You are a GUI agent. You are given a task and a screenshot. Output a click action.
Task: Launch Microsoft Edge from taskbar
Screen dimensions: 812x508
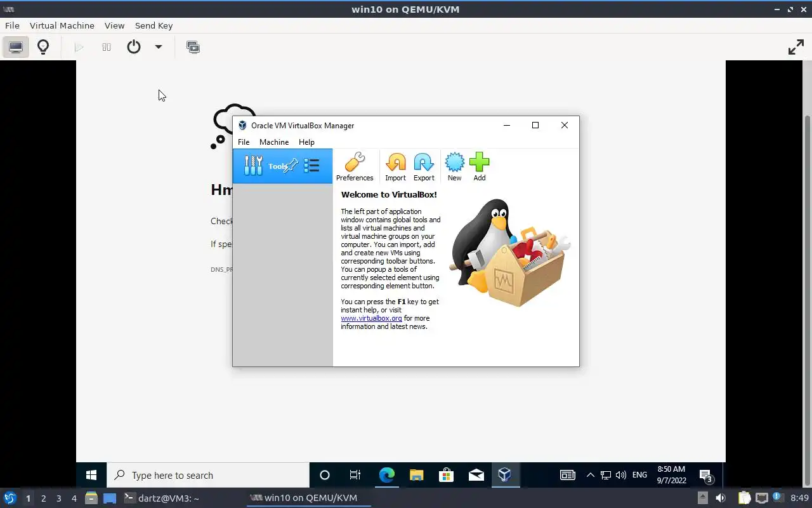(386, 475)
